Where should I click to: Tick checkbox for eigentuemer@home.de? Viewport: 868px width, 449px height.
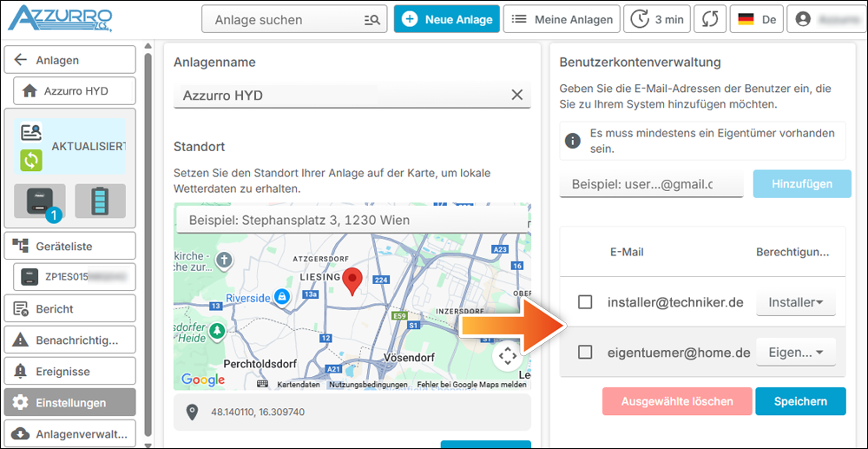tap(585, 352)
